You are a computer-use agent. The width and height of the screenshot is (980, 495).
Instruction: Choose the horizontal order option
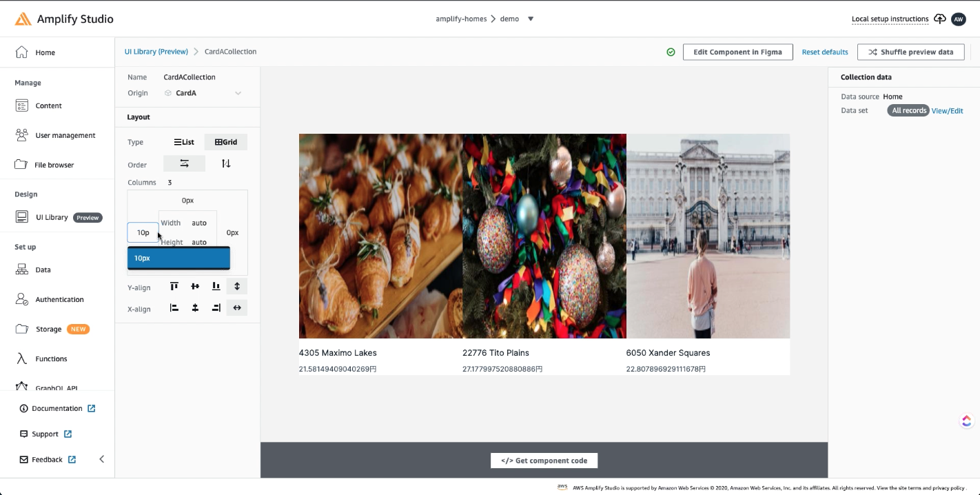(x=184, y=163)
